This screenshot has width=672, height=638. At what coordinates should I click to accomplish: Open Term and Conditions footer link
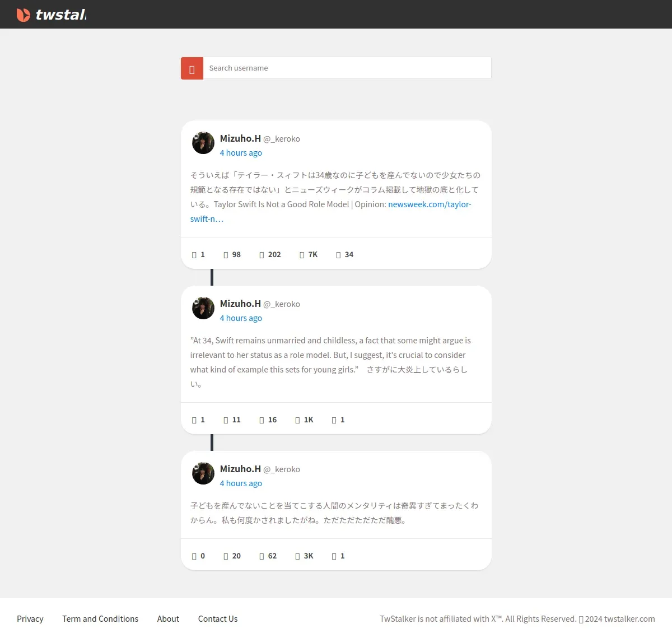[100, 618]
